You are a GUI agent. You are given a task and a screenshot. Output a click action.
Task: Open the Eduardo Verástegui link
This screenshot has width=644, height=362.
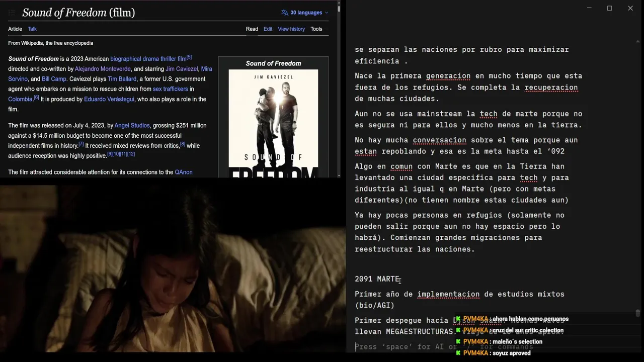[x=109, y=99]
